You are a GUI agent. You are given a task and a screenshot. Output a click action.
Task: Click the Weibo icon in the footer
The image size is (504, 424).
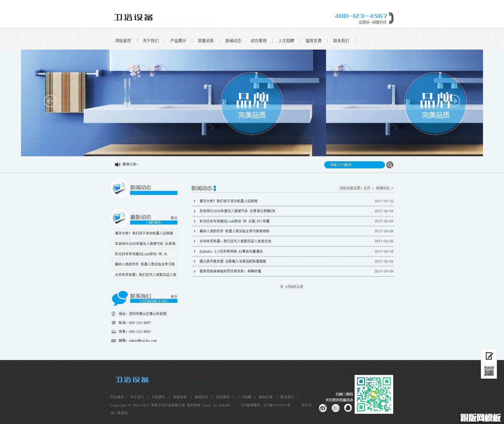click(x=323, y=408)
